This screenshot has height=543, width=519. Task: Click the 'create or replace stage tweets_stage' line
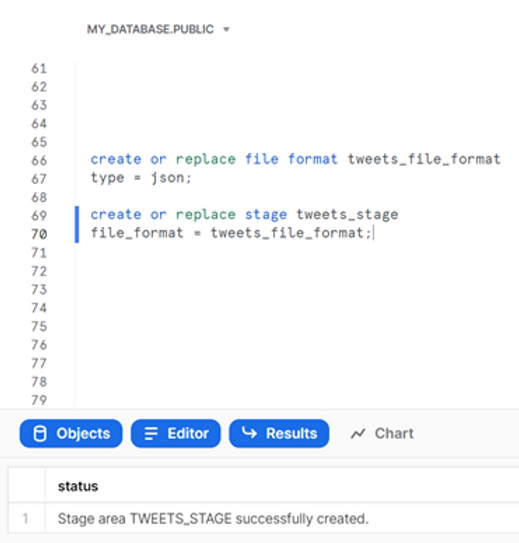pyautogui.click(x=244, y=215)
